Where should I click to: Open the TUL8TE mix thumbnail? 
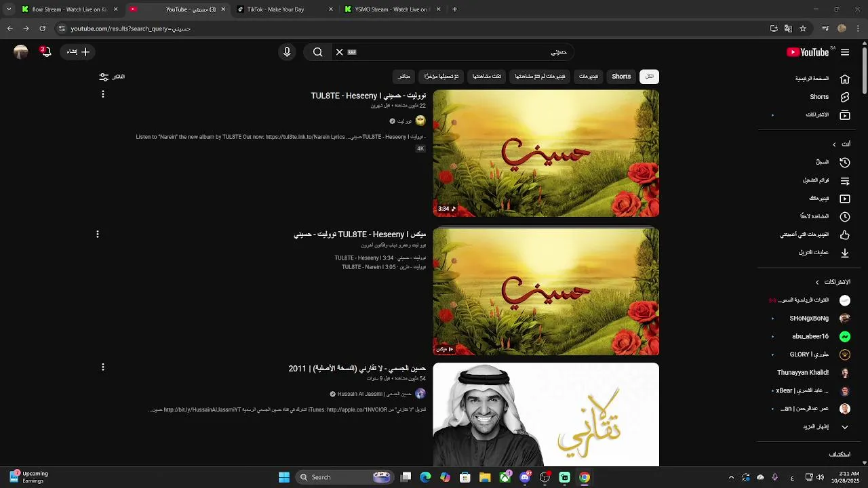(546, 291)
